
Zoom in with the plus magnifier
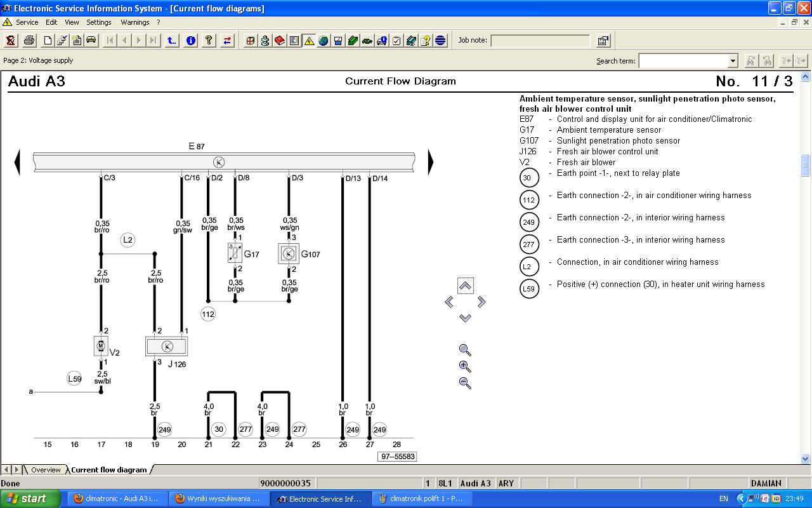click(x=465, y=366)
